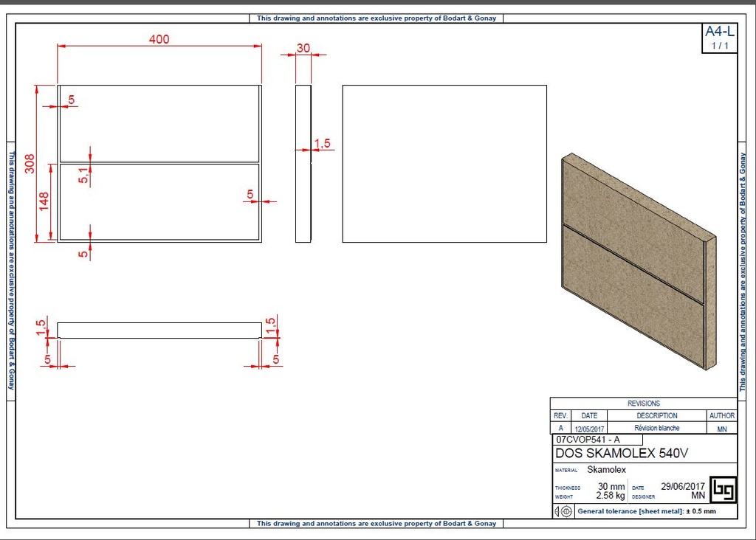This screenshot has height=540, width=756.
Task: Select the 400 width dimension text
Action: click(159, 39)
